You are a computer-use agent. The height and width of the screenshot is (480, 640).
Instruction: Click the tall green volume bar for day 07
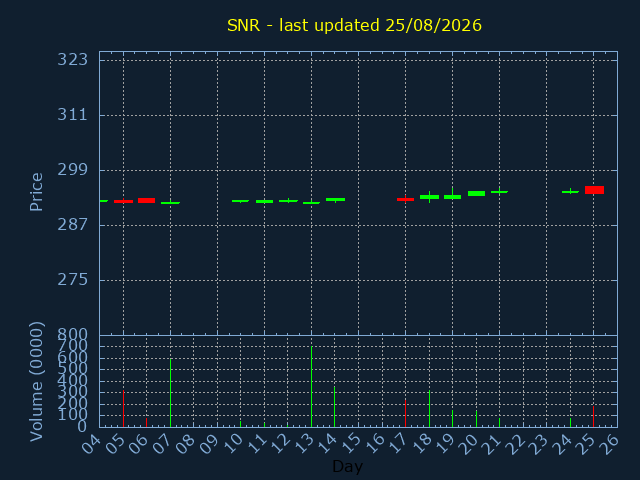(170, 393)
